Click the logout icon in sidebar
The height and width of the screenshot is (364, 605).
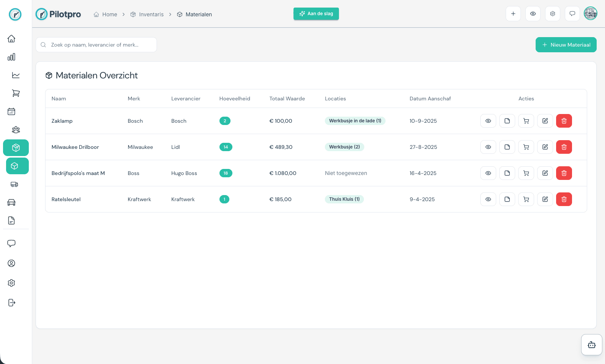point(11,303)
